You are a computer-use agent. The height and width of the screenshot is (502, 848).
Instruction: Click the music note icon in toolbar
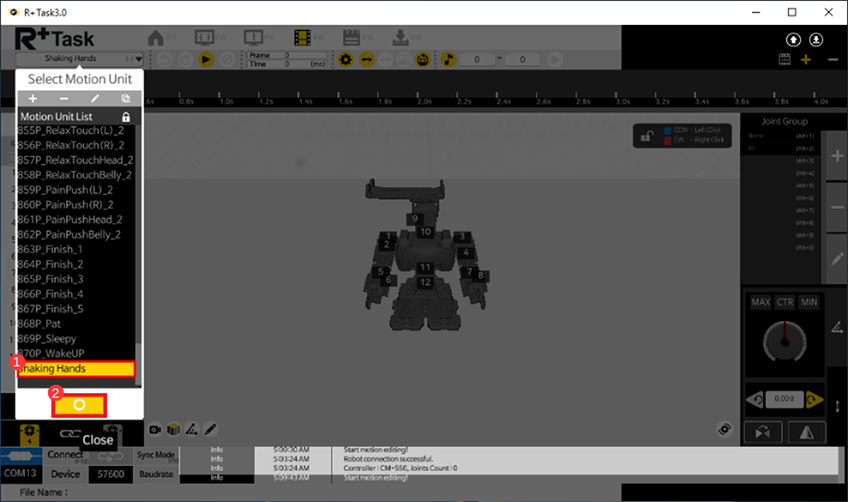[x=448, y=60]
